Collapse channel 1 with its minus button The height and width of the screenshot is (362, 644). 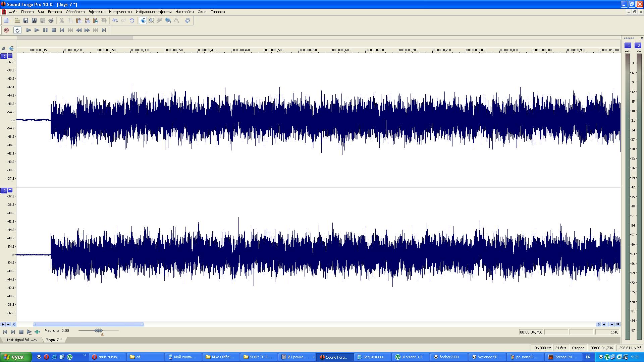10,56
